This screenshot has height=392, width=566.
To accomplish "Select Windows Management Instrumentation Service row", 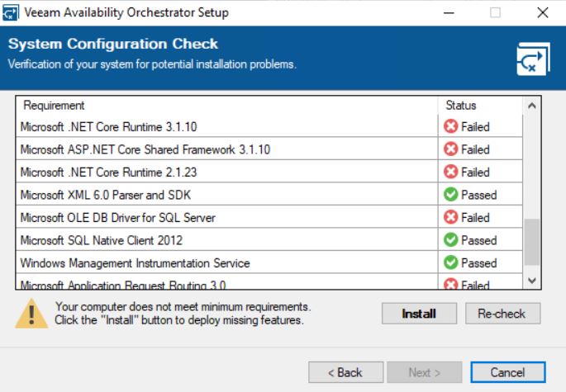I will pyautogui.click(x=269, y=262).
